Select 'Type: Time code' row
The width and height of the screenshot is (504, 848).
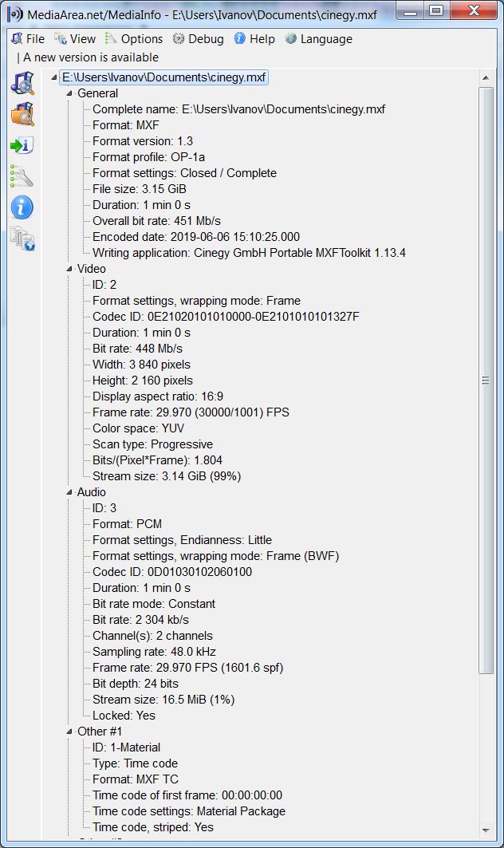point(136,763)
